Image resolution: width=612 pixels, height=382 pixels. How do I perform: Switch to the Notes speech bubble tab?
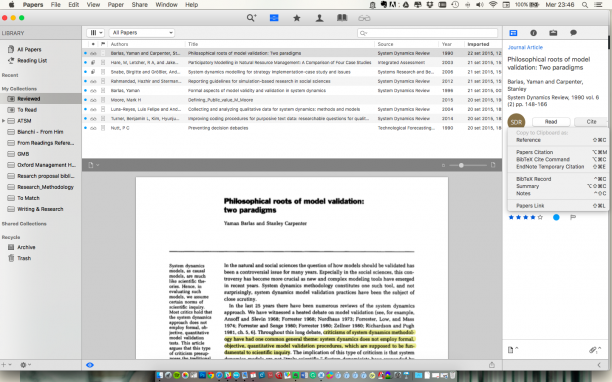pos(573,33)
